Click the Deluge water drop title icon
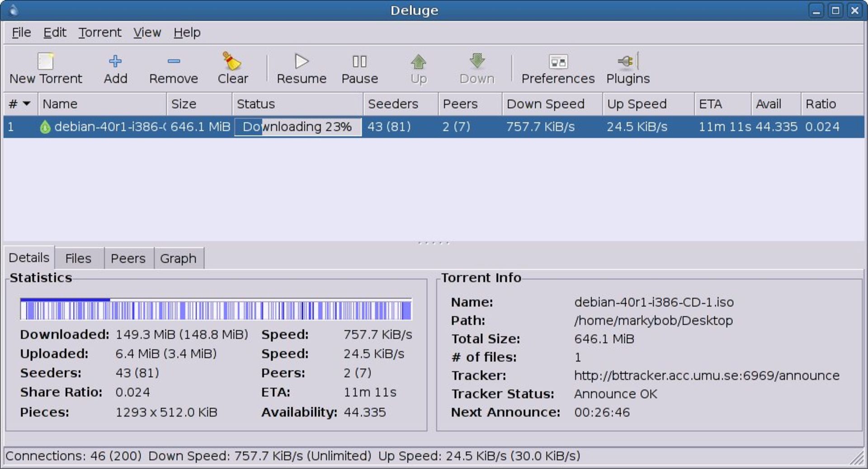Screen dimensions: 868x469 pos(14,10)
